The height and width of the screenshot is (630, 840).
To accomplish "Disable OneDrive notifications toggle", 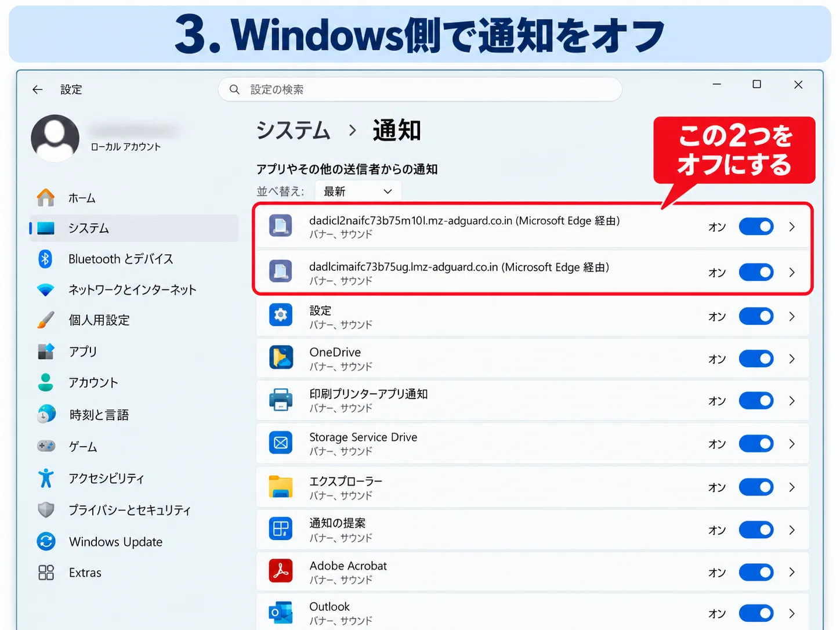I will tap(756, 359).
